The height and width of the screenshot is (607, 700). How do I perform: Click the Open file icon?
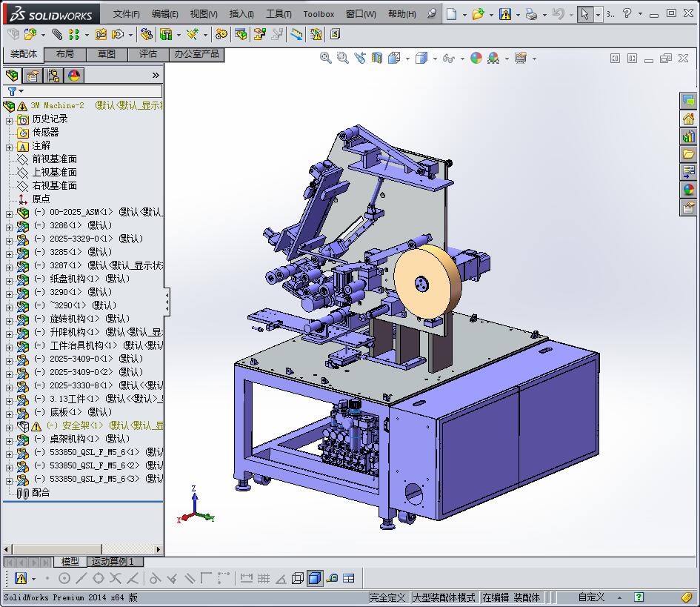click(x=478, y=14)
